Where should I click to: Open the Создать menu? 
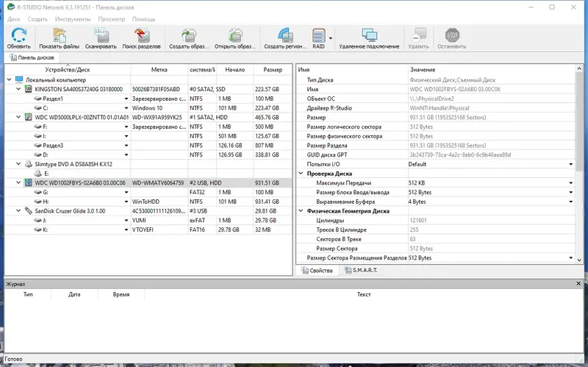(37, 19)
